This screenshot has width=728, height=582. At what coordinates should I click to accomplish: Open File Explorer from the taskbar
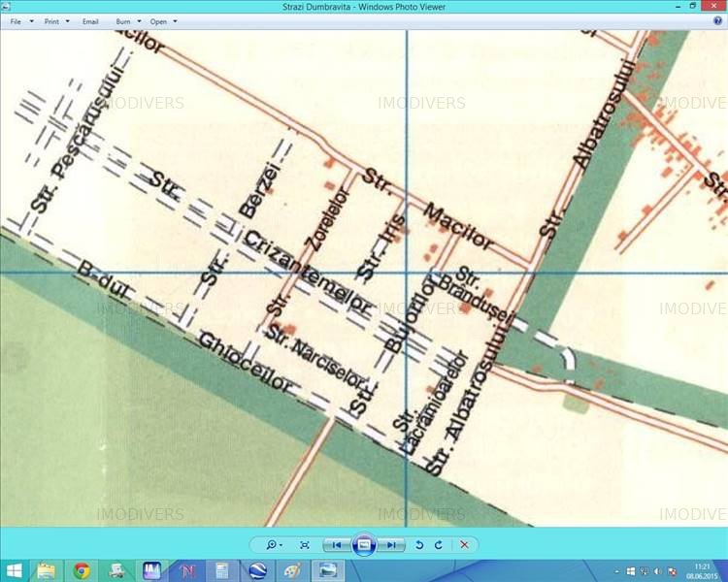[46, 570]
